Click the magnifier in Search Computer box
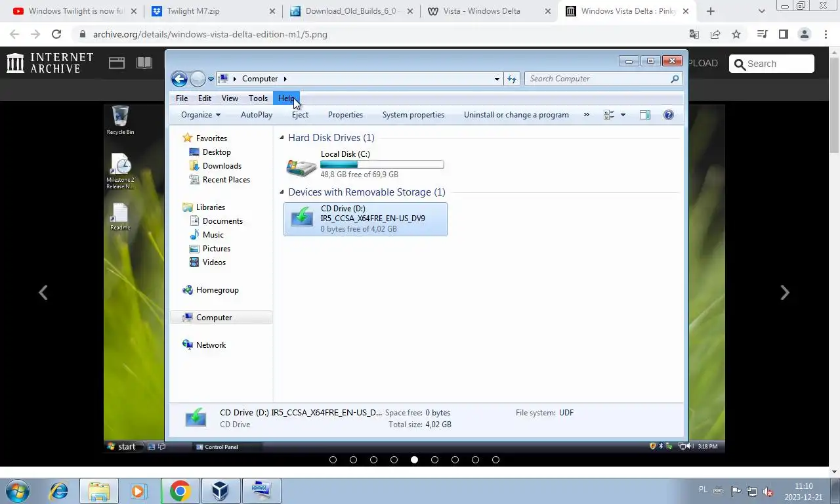Image resolution: width=840 pixels, height=504 pixels. pyautogui.click(x=675, y=79)
